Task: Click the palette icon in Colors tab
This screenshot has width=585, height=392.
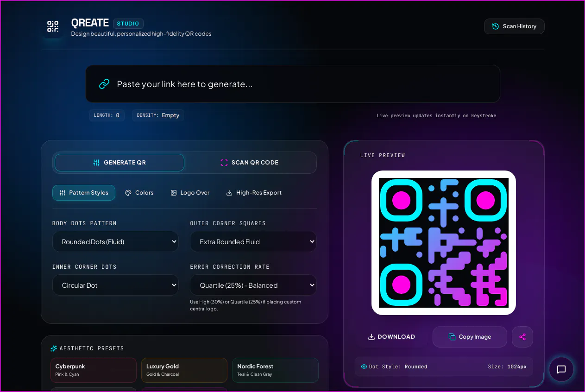Action: 128,193
